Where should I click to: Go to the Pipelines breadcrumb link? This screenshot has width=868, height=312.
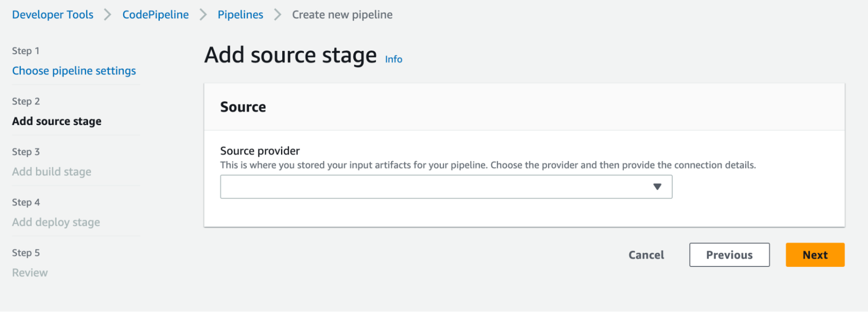240,15
